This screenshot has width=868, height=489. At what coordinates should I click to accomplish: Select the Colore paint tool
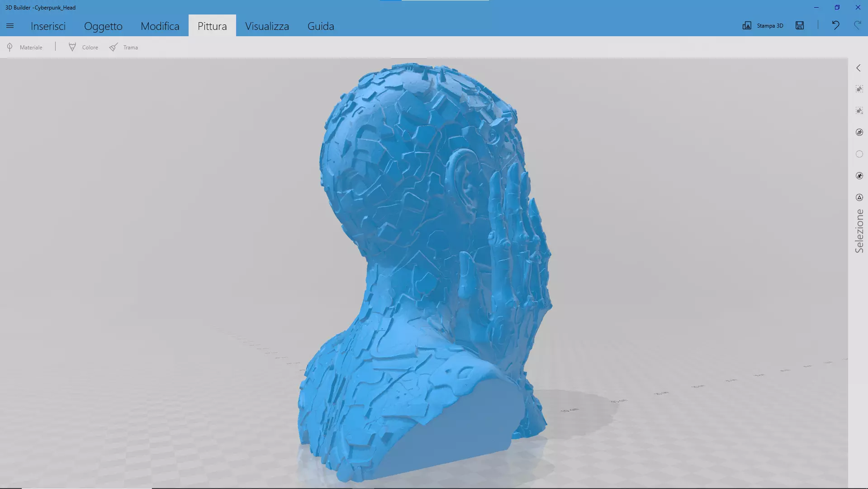[83, 47]
